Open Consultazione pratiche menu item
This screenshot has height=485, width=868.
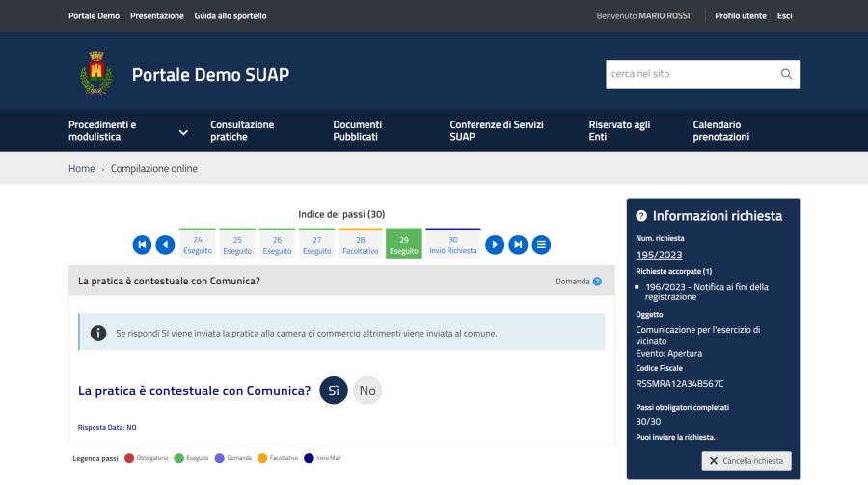[x=242, y=131]
